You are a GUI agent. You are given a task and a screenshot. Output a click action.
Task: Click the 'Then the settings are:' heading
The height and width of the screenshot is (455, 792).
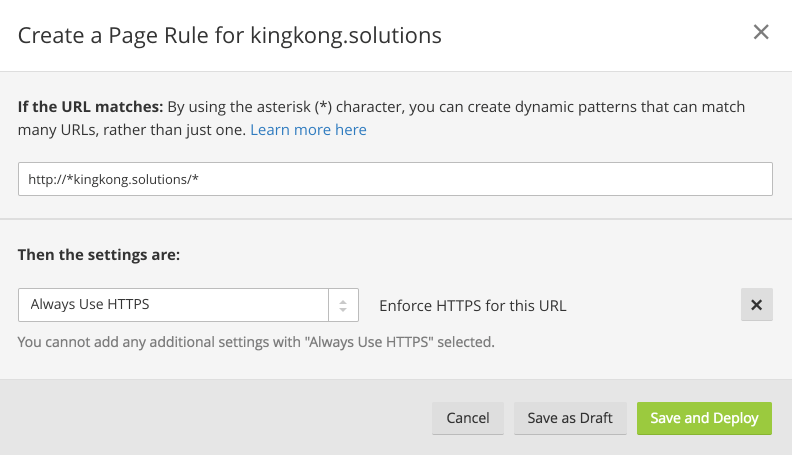tap(99, 255)
